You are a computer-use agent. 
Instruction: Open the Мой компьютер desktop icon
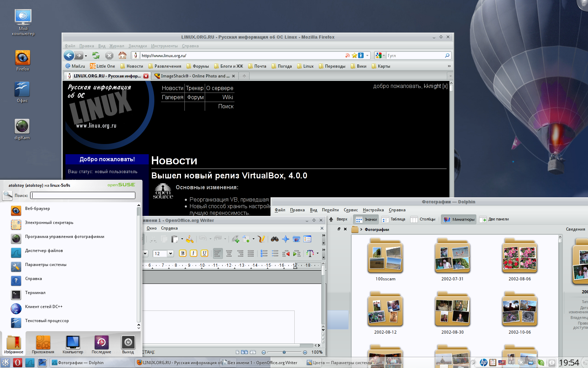[x=23, y=22]
